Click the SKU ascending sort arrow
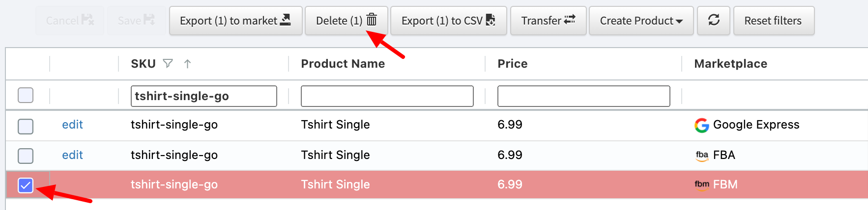This screenshot has width=868, height=210. click(x=187, y=63)
